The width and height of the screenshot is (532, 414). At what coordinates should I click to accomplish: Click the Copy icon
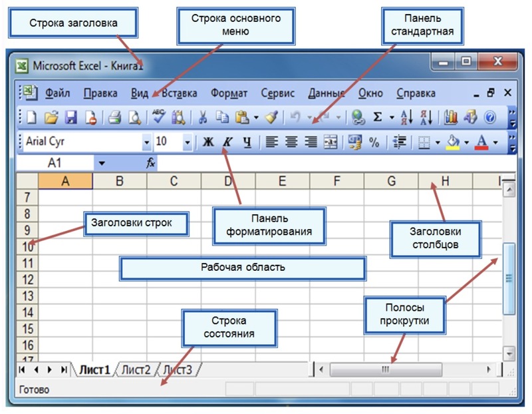[222, 118]
